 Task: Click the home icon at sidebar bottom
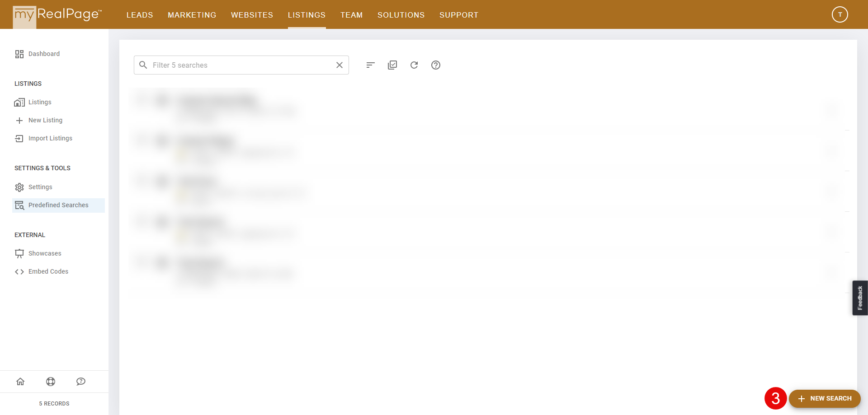click(20, 382)
